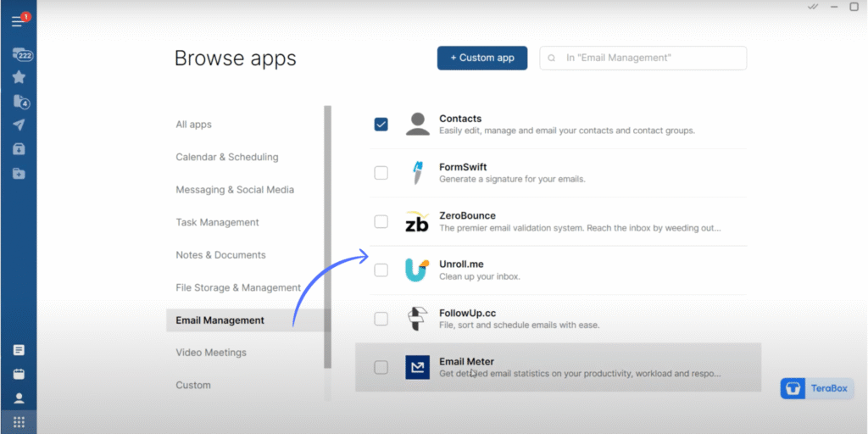Open drafts icon with badge 4

(x=20, y=102)
